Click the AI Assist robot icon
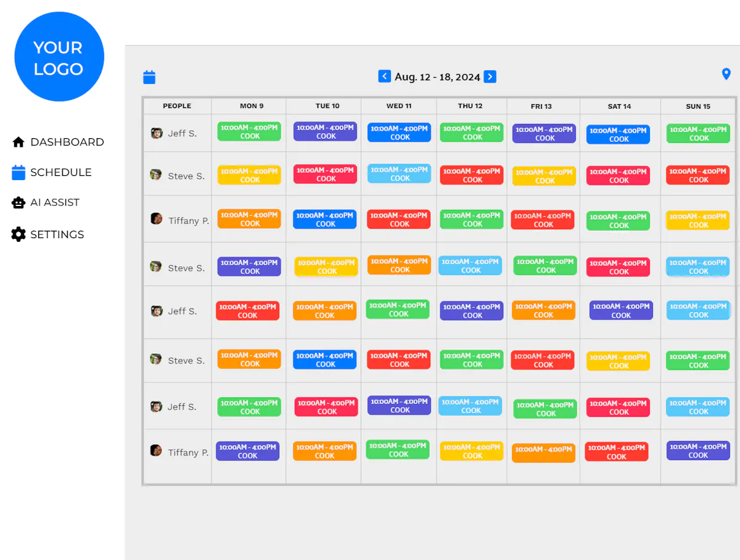The height and width of the screenshot is (560, 740). coord(18,202)
